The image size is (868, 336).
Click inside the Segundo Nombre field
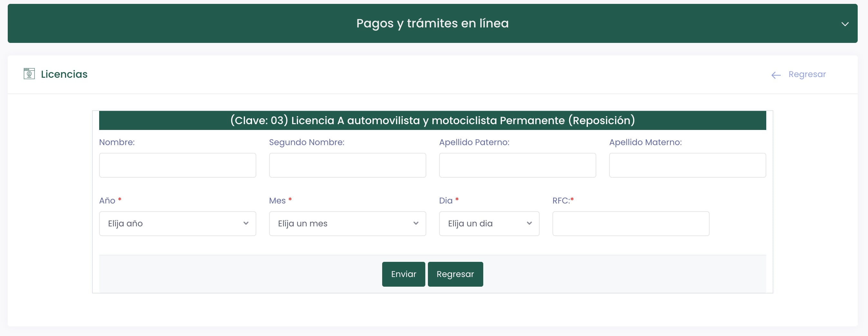pyautogui.click(x=347, y=165)
